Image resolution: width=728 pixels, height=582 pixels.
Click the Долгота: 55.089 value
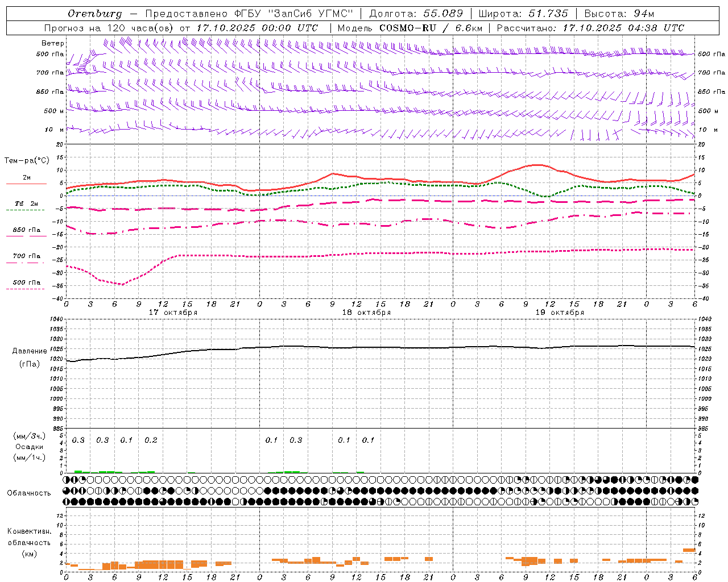(416, 14)
